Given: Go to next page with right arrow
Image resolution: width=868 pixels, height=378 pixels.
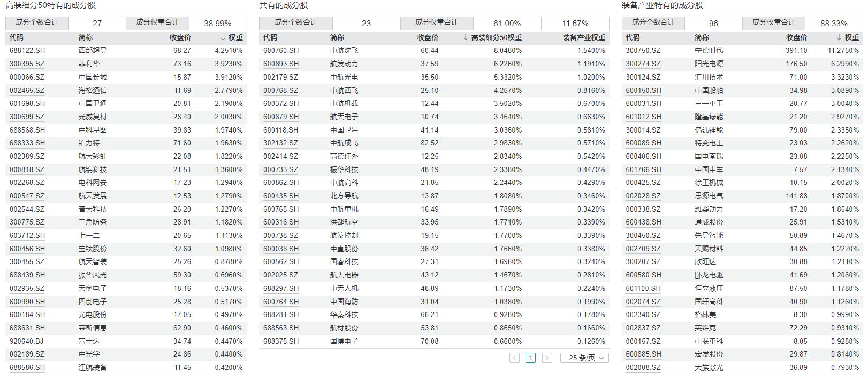Looking at the screenshot, I should [x=546, y=358].
